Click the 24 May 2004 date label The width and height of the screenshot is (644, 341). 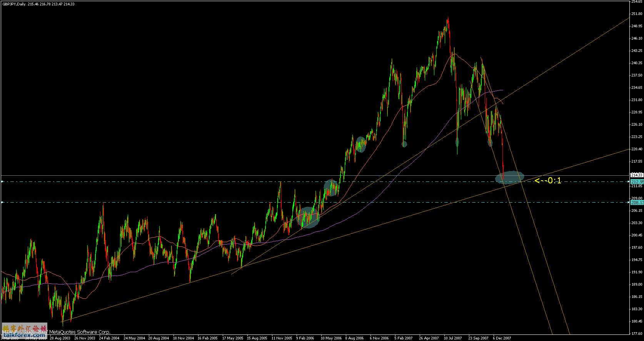(x=134, y=338)
